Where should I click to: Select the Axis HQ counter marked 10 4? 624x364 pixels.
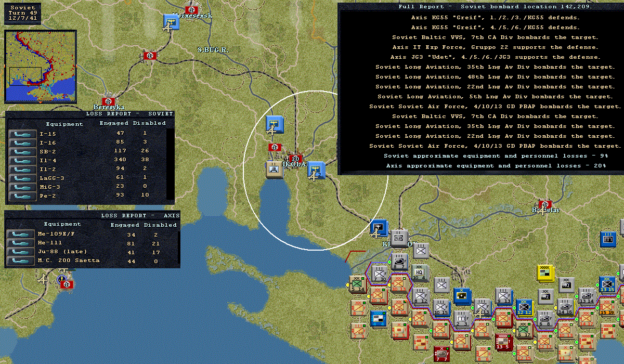[419, 272]
